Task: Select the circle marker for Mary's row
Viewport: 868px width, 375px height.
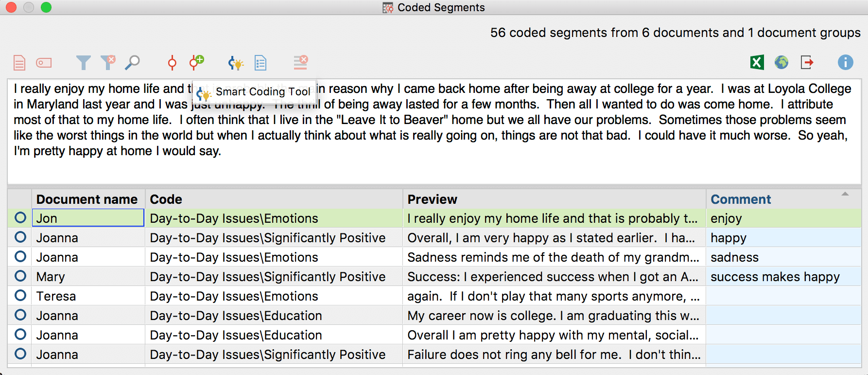Action: (20, 276)
